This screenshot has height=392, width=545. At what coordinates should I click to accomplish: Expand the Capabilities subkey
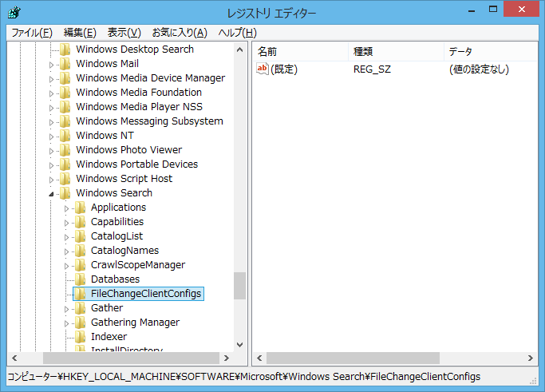tap(66, 223)
